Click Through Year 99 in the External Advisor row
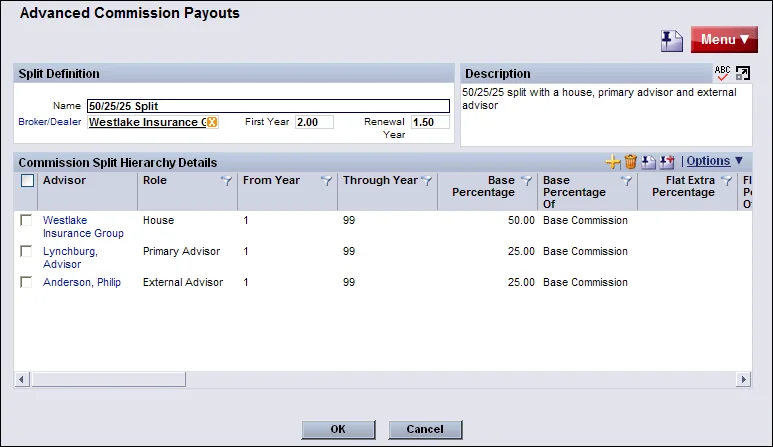Viewport: 773px width, 447px height. [349, 282]
